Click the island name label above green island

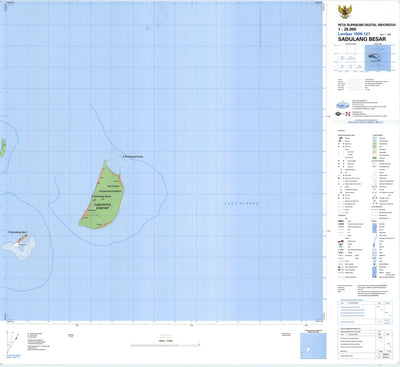133,156
